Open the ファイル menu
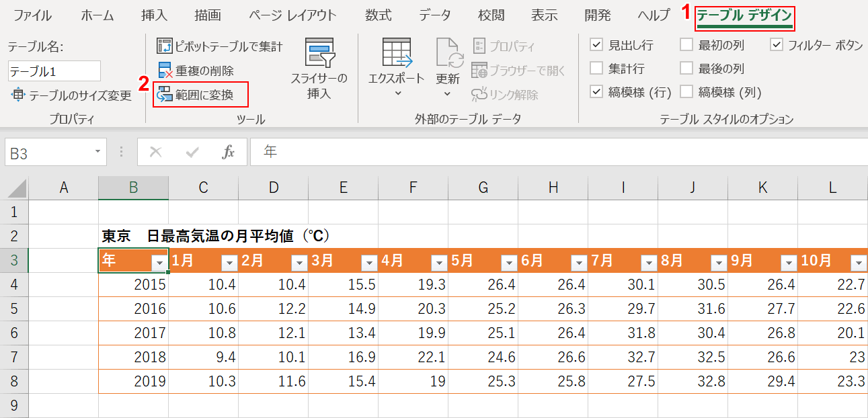The height and width of the screenshot is (418, 868). coord(33,15)
